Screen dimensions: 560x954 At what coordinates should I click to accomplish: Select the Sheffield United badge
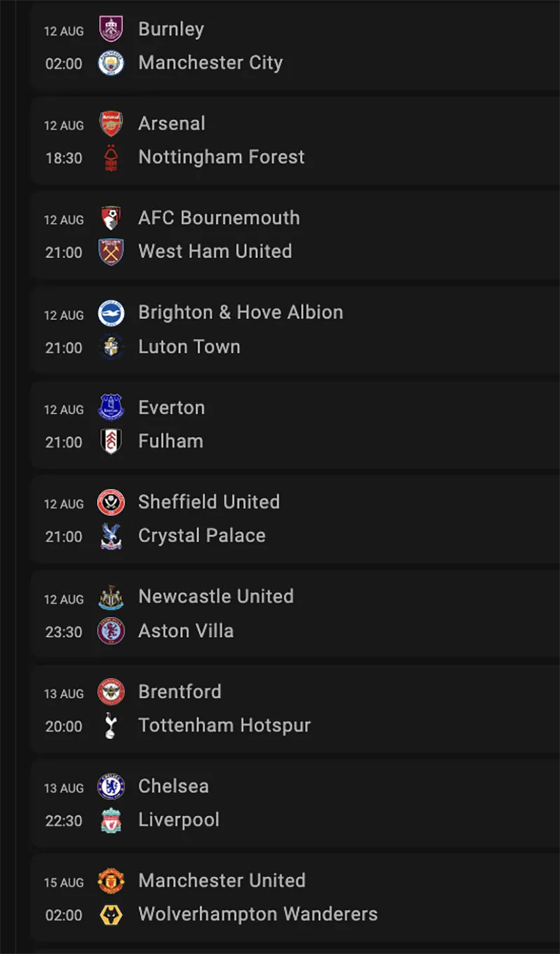(x=111, y=502)
